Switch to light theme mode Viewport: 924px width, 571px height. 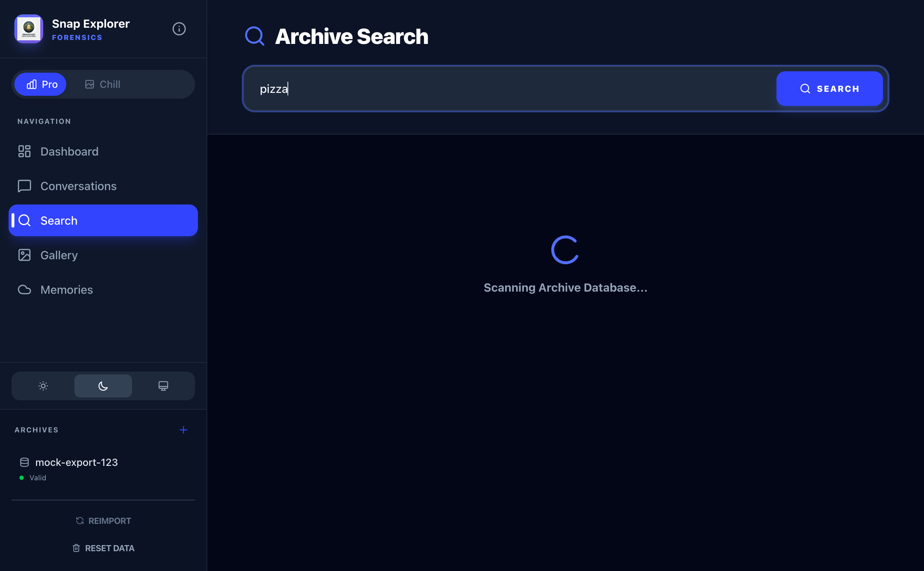43,386
